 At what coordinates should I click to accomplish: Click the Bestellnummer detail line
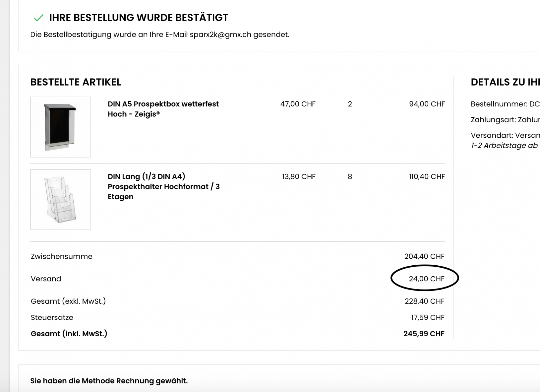505,104
